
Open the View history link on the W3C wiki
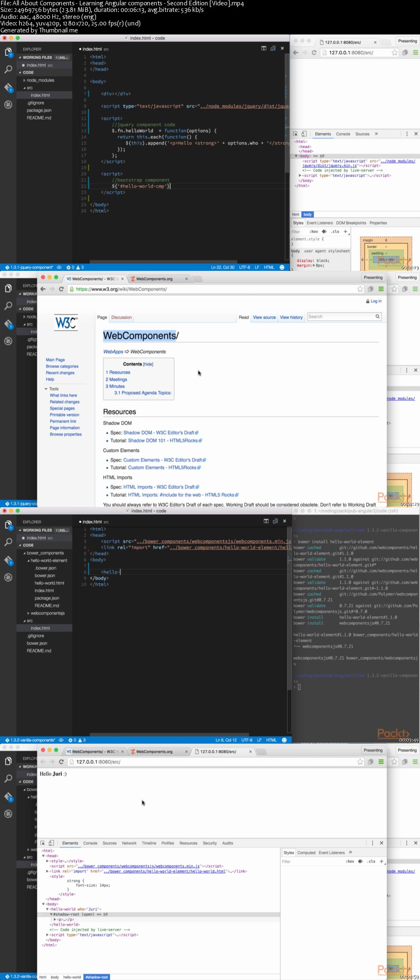tap(291, 317)
